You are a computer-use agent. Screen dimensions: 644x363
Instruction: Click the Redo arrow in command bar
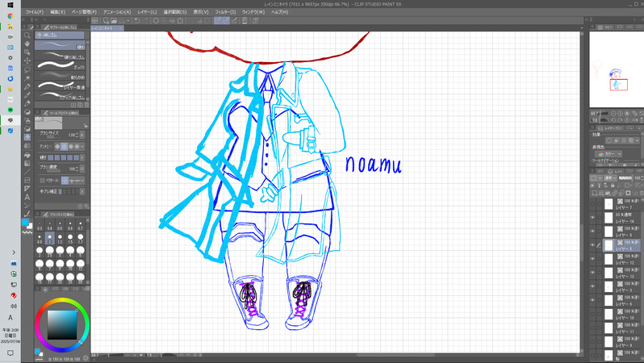[145, 20]
